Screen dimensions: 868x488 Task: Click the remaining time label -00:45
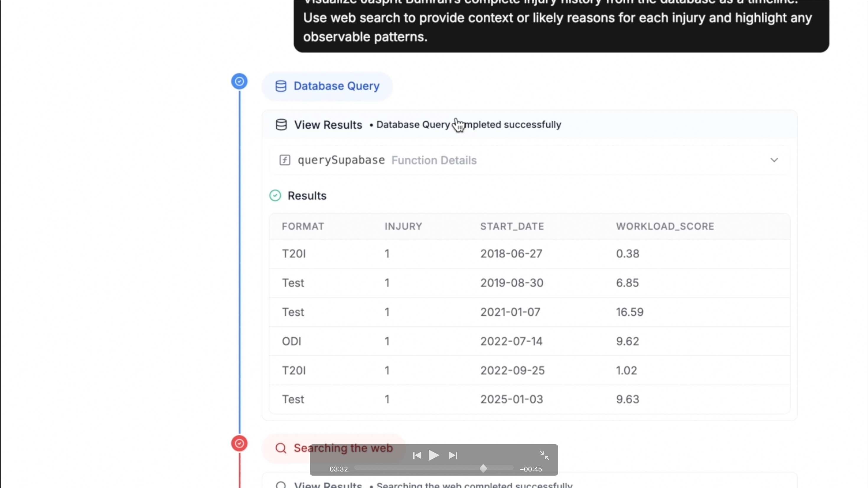click(531, 469)
